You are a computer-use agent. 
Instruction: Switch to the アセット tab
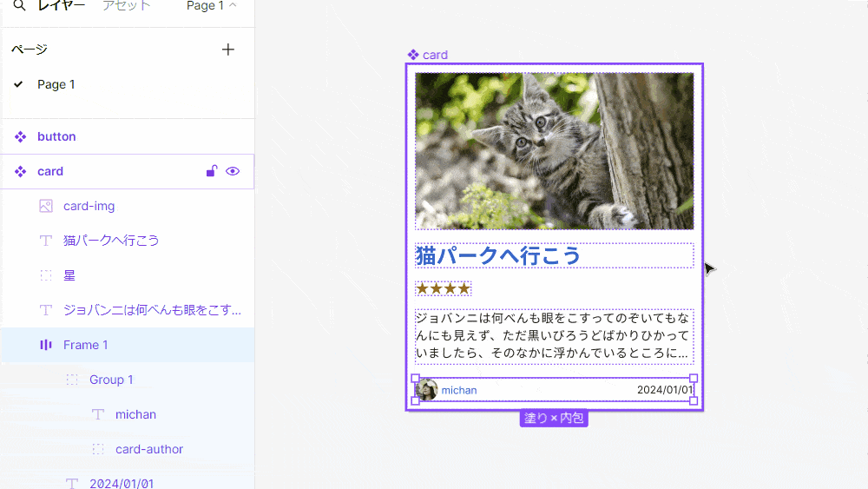click(x=127, y=5)
